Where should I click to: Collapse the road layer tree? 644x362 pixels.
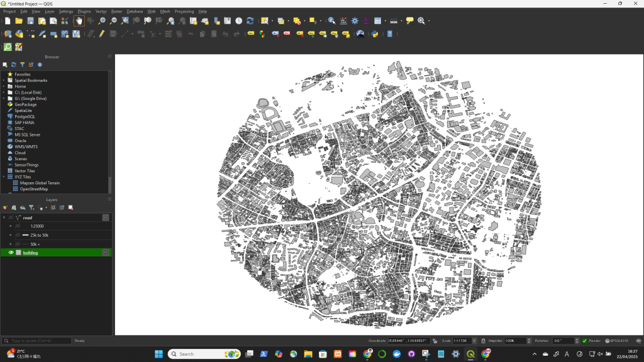coord(4,217)
